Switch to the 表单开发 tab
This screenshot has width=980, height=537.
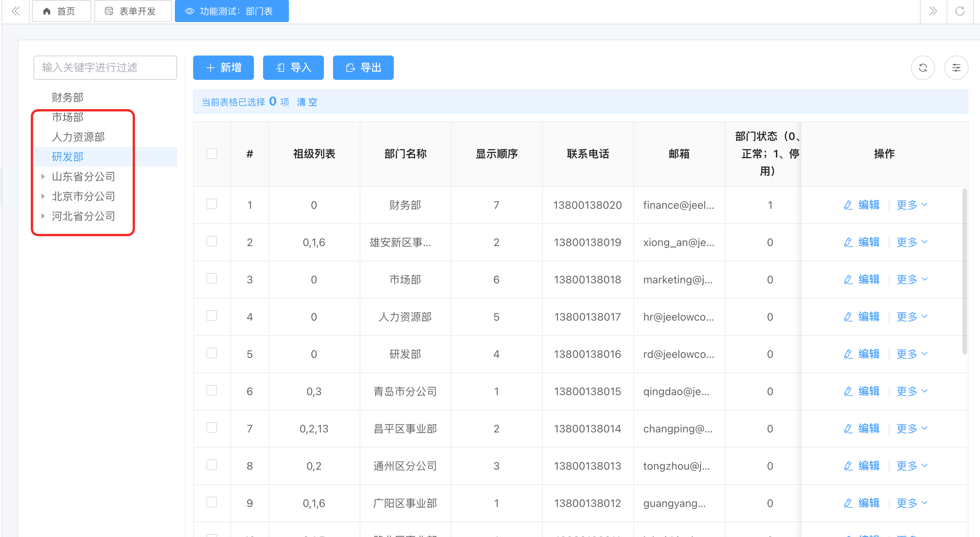133,11
